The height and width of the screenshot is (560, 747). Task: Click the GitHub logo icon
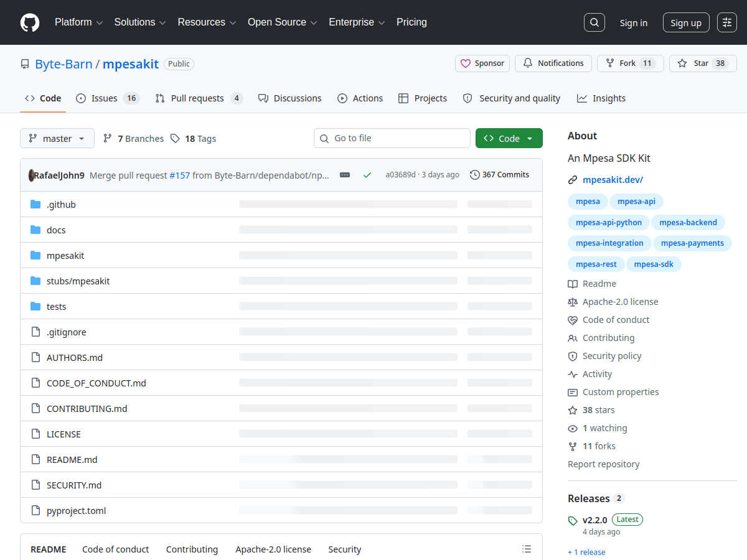click(x=30, y=22)
